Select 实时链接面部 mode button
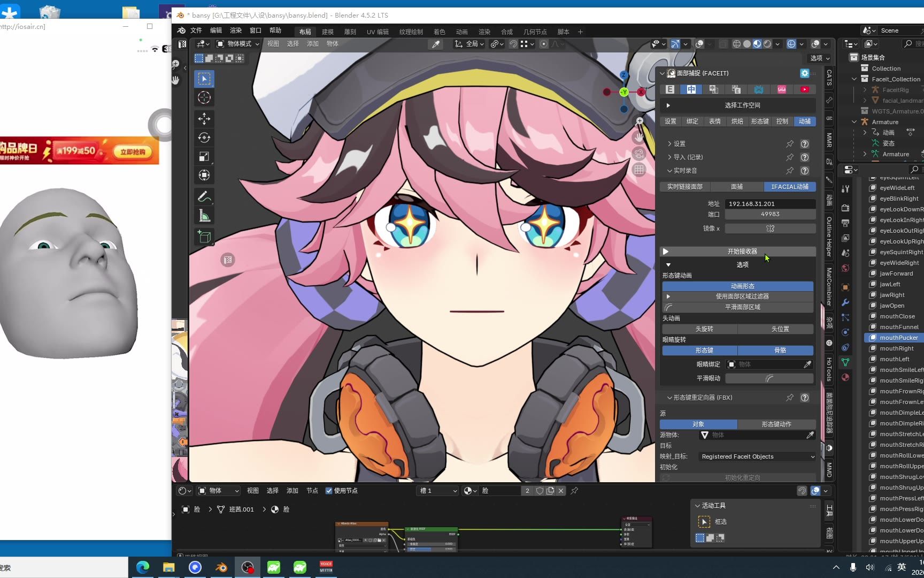 point(685,187)
